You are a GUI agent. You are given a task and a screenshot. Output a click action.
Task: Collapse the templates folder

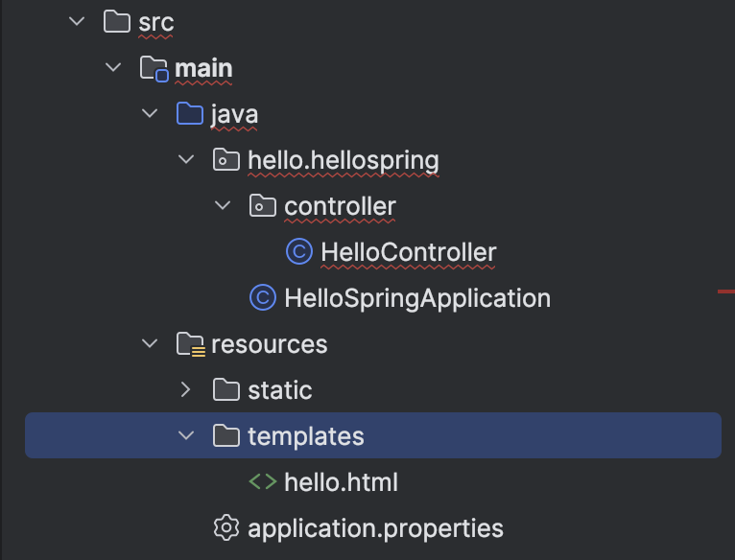click(186, 436)
